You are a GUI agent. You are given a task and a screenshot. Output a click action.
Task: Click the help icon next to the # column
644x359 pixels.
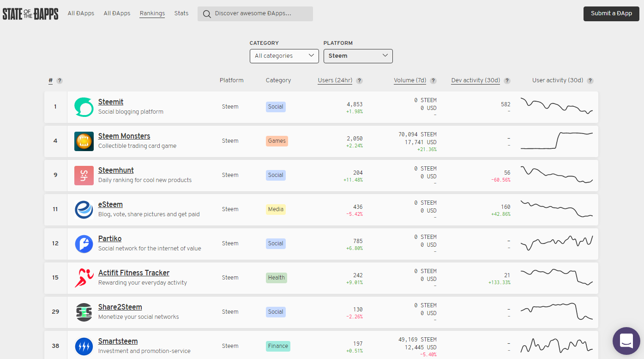60,81
